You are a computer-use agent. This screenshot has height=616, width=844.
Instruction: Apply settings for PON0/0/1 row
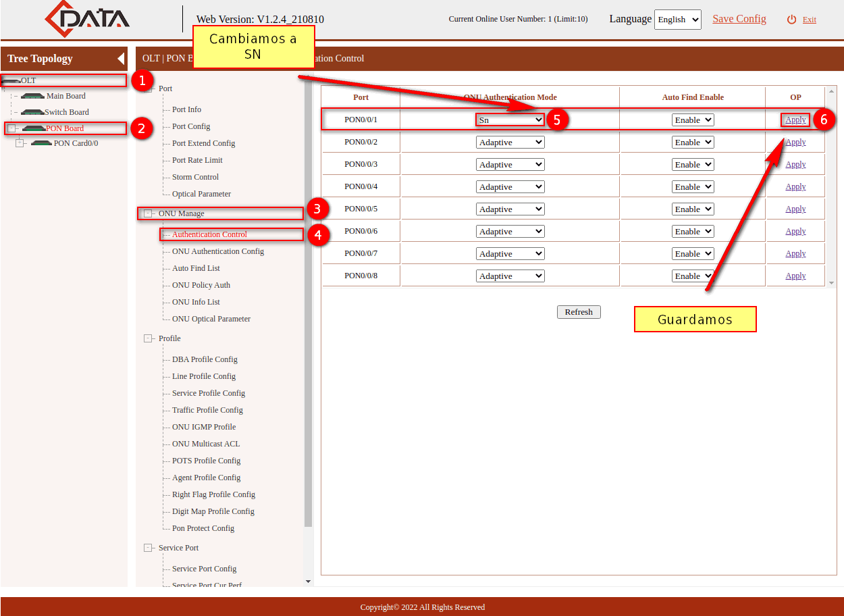(x=795, y=120)
